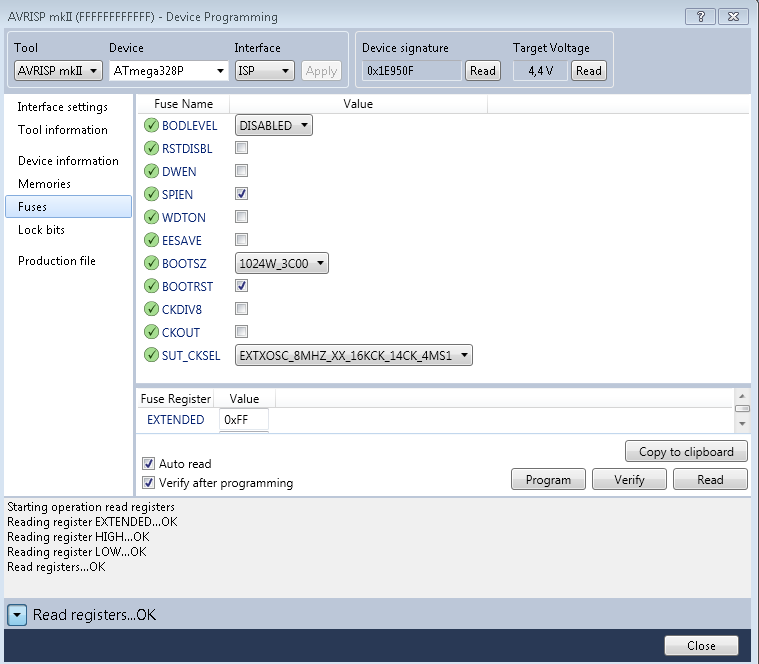
Task: Read the target voltage
Action: (589, 71)
